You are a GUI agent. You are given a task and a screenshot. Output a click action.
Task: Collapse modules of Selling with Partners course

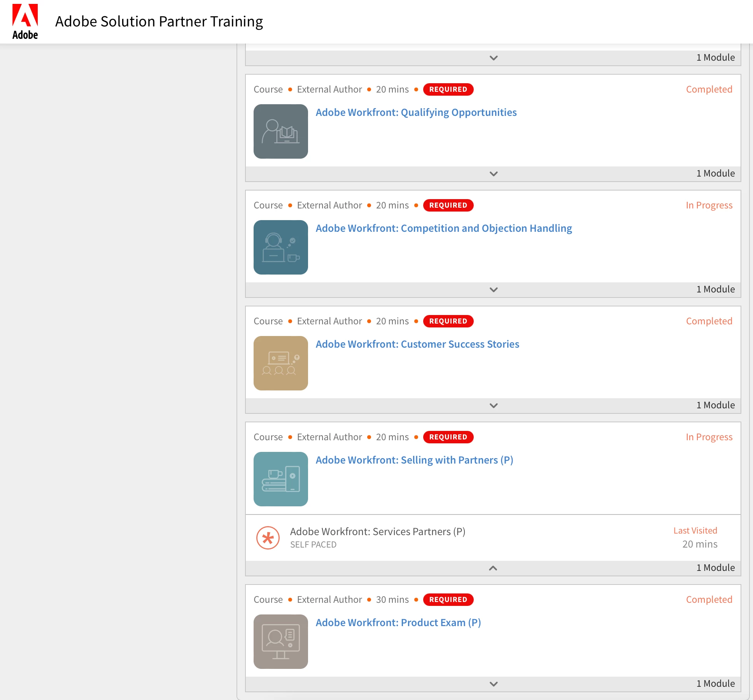point(493,568)
